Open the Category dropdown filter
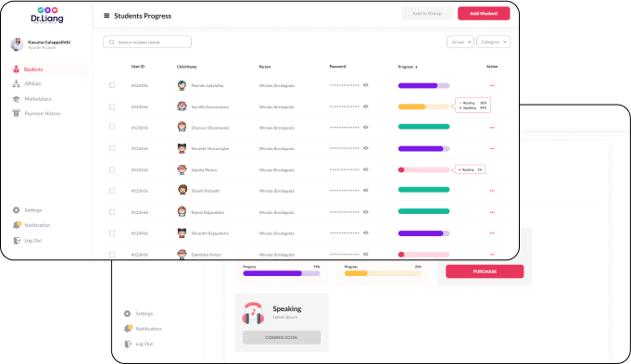 point(493,42)
